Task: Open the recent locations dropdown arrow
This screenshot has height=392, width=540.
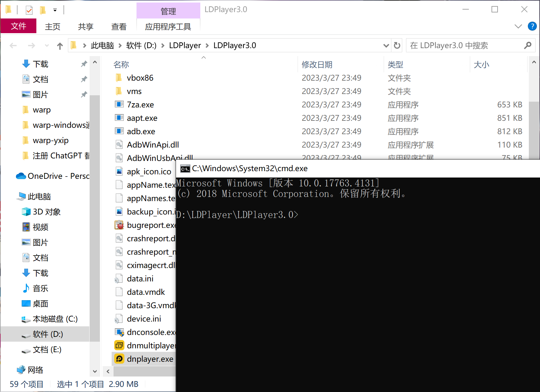Action: tap(47, 46)
